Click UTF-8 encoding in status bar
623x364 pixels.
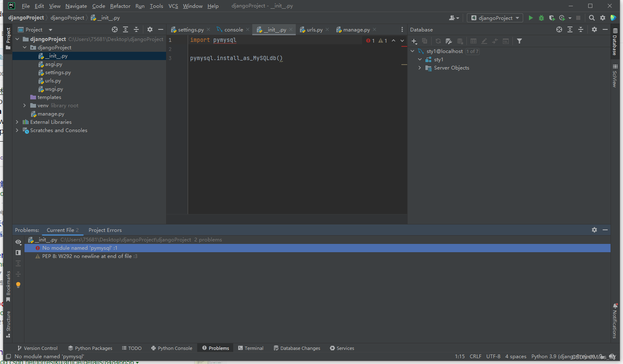click(x=493, y=356)
